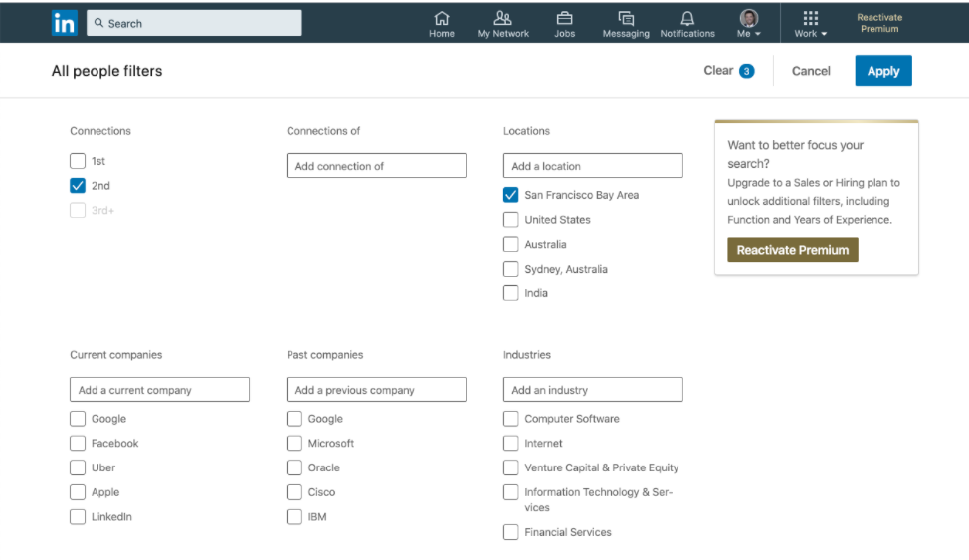Image resolution: width=969 pixels, height=560 pixels.
Task: Click the gold Reactivate Premium button
Action: tap(792, 250)
